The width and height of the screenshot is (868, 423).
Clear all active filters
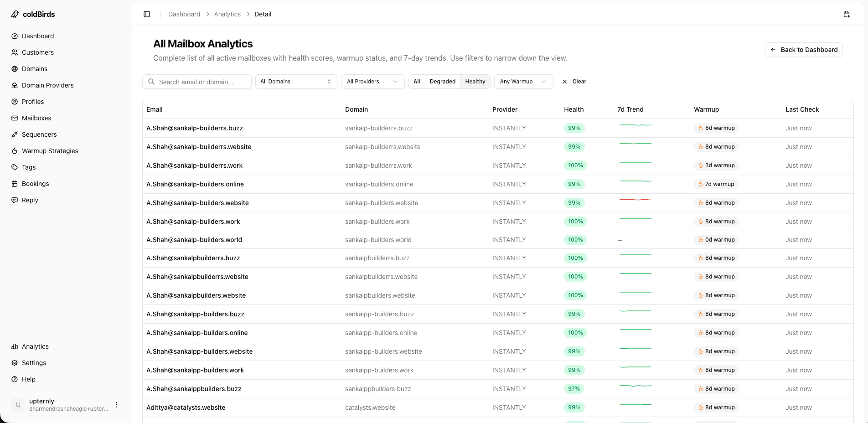(574, 82)
